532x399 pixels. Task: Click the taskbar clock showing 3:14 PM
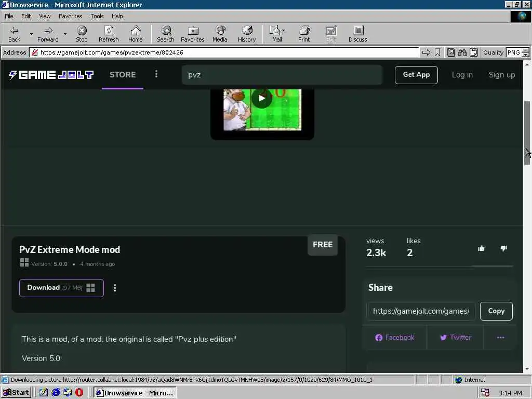(x=510, y=393)
